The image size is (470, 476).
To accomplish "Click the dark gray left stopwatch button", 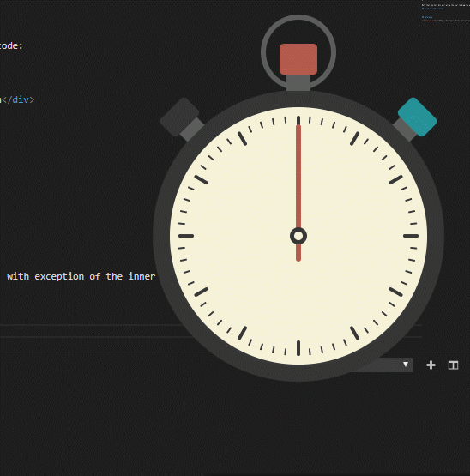I will click(180, 117).
